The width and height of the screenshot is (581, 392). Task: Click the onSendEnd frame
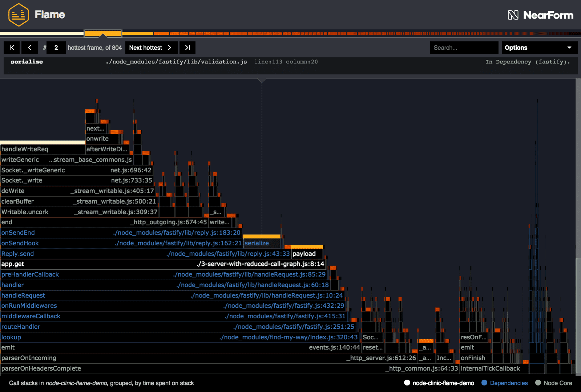point(121,233)
